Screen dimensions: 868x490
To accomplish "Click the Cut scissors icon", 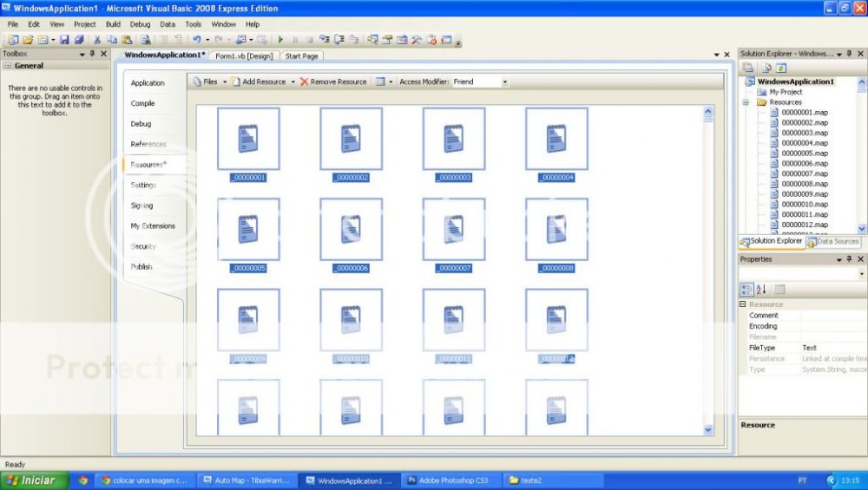I will click(97, 40).
